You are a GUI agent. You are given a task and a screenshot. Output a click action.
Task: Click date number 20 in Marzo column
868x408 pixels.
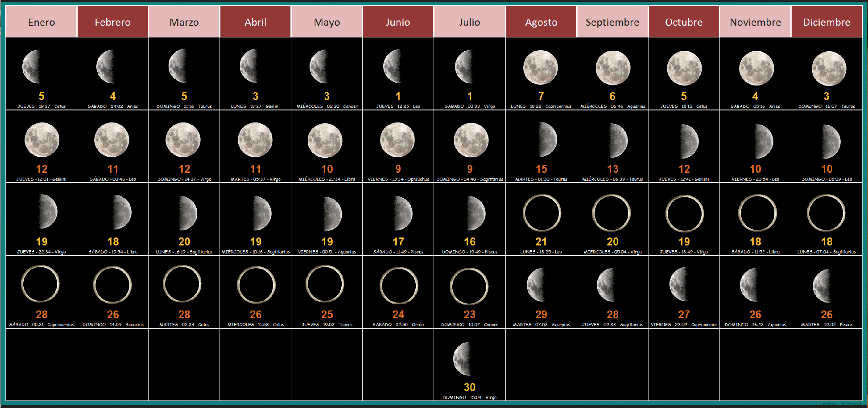[184, 242]
